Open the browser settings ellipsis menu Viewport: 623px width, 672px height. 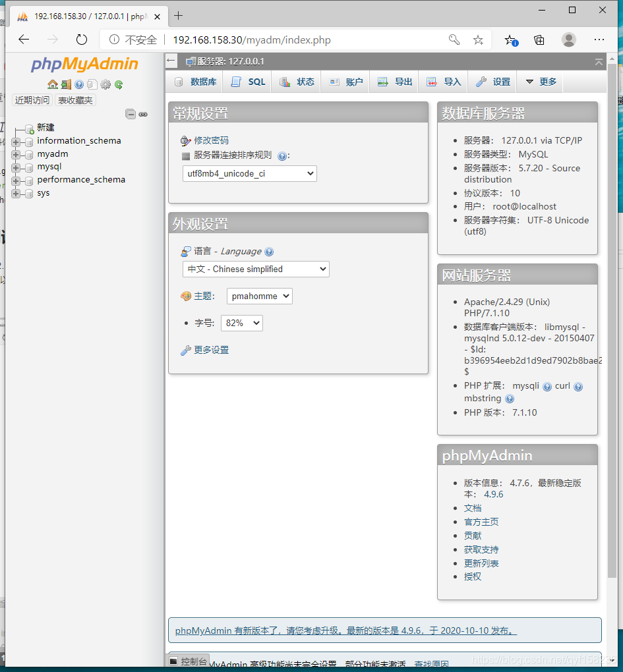(599, 40)
